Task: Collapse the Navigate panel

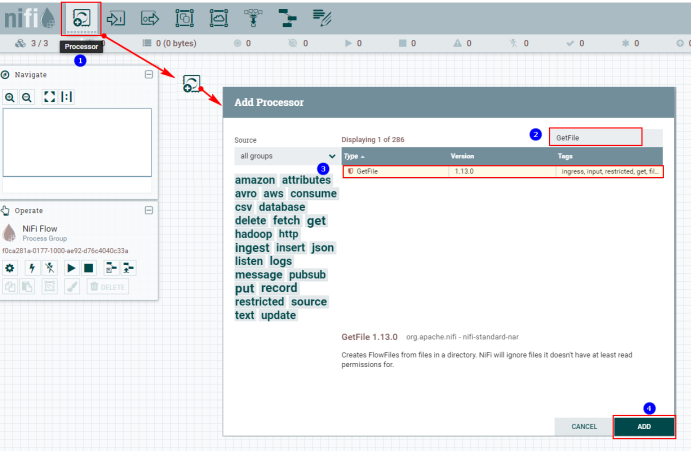Action: 149,75
